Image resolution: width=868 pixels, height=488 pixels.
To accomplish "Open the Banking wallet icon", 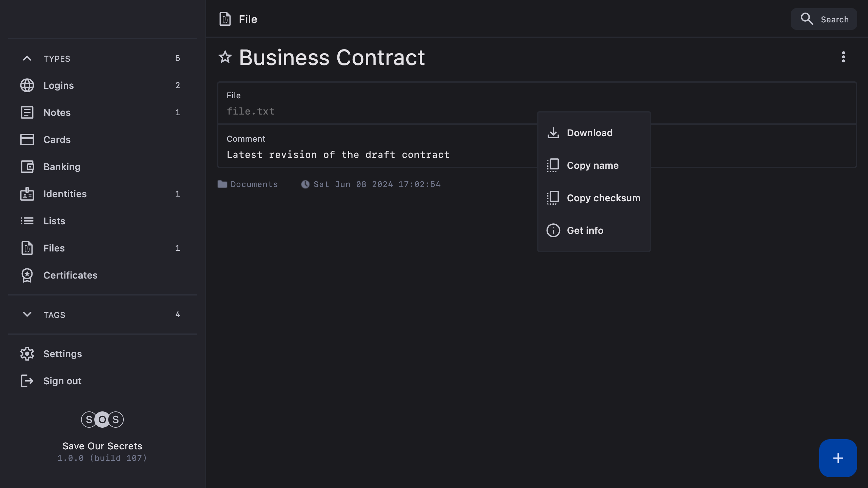I will [x=27, y=167].
